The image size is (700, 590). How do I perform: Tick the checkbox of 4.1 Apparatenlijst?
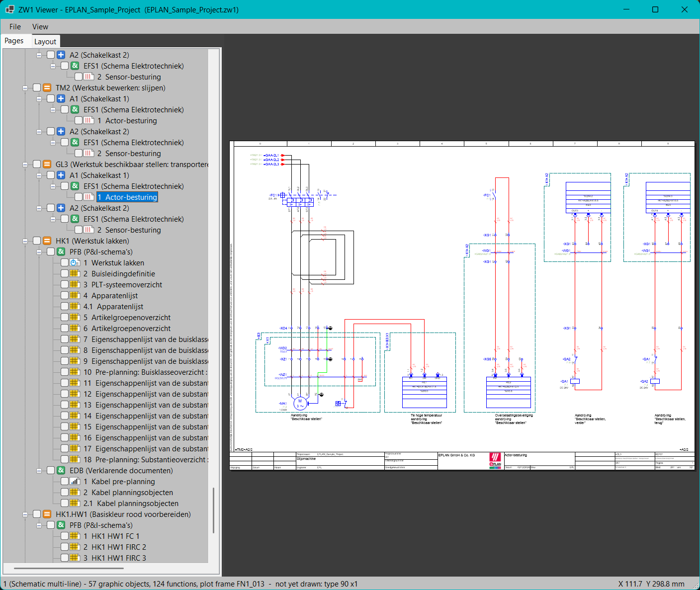pyautogui.click(x=65, y=307)
